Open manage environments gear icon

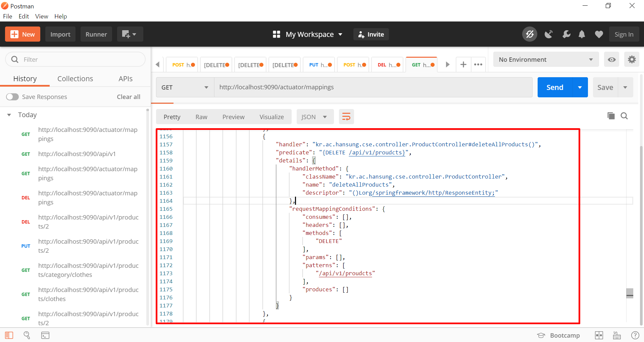point(632,59)
